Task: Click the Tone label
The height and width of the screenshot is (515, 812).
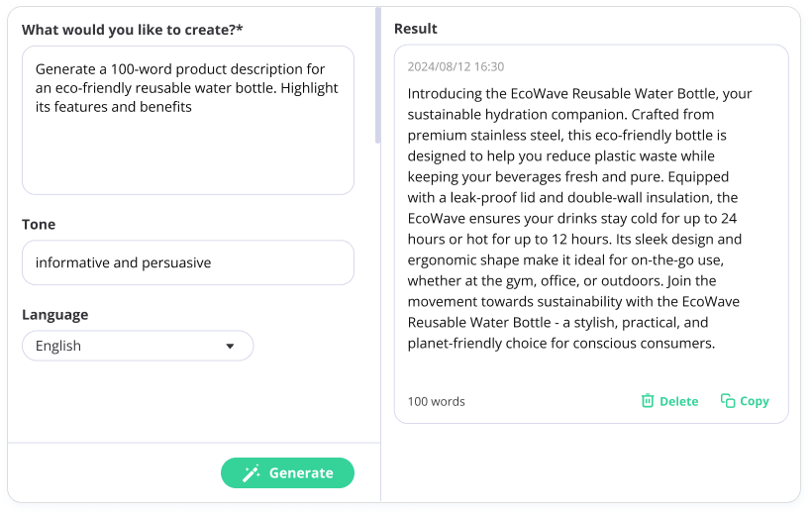Action: 39,225
